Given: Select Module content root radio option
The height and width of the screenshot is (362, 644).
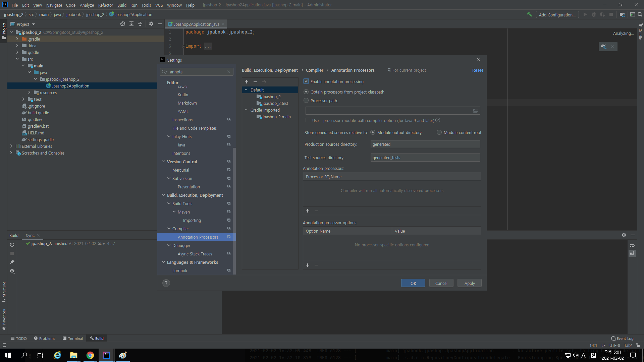Looking at the screenshot, I should tap(439, 132).
